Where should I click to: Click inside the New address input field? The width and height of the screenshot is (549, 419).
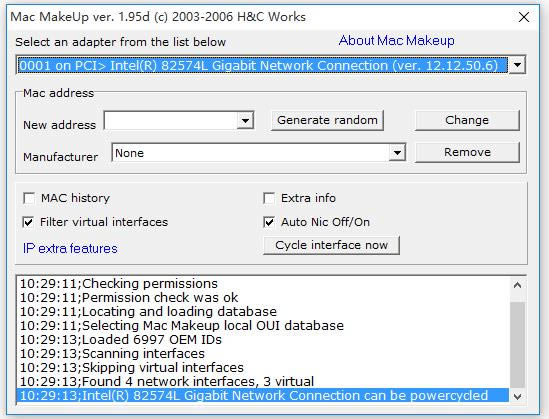click(171, 121)
